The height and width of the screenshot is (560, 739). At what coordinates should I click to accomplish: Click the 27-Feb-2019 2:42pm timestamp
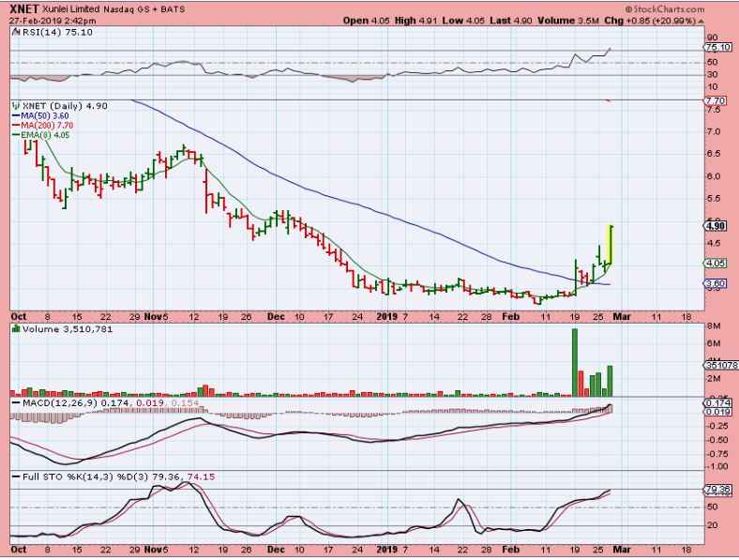coord(53,22)
